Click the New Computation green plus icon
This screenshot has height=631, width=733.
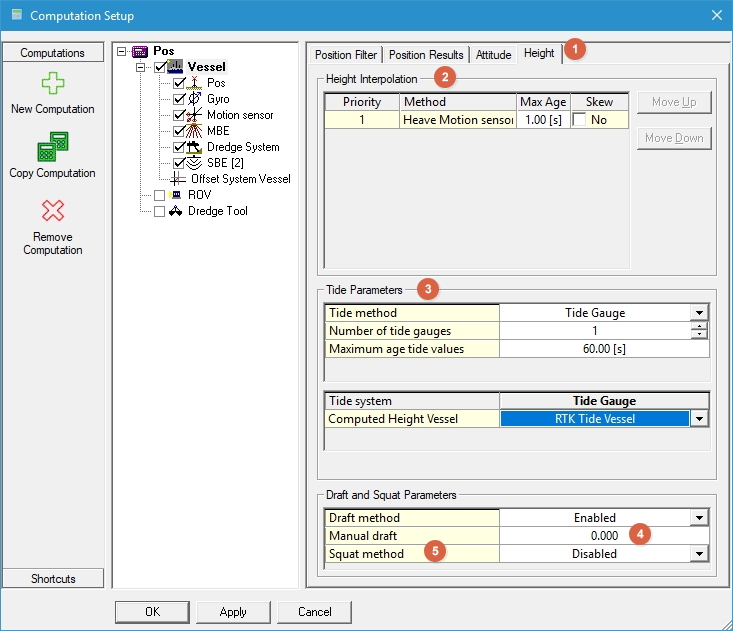(x=52, y=85)
